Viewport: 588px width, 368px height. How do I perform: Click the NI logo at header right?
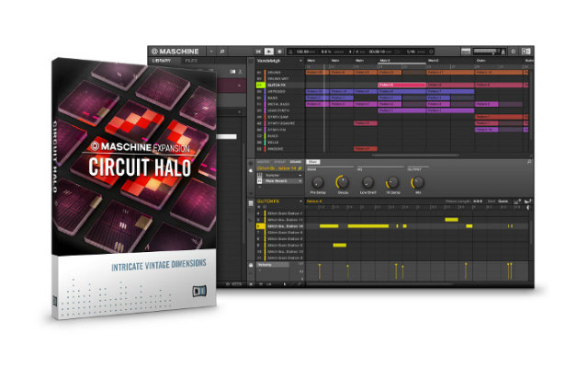tap(526, 52)
